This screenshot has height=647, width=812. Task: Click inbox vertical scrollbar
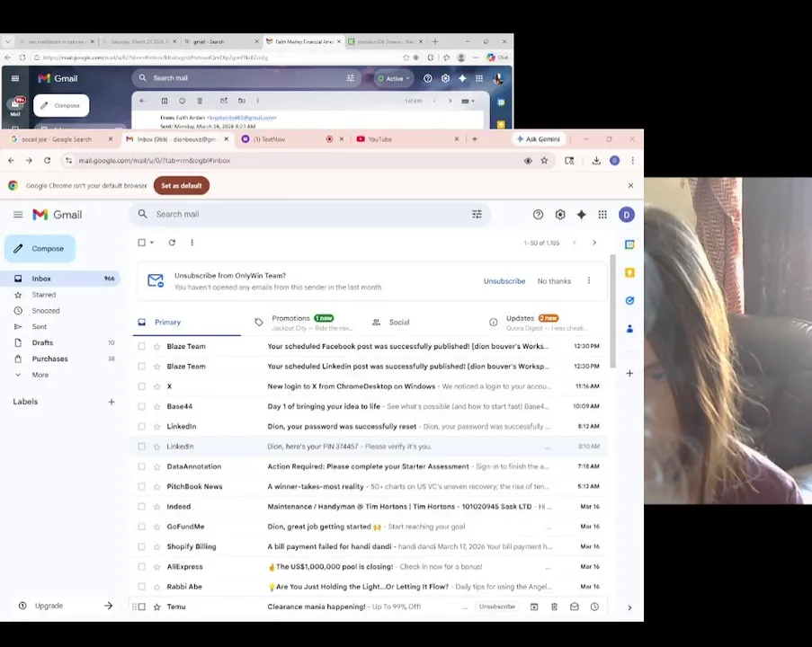(613, 311)
